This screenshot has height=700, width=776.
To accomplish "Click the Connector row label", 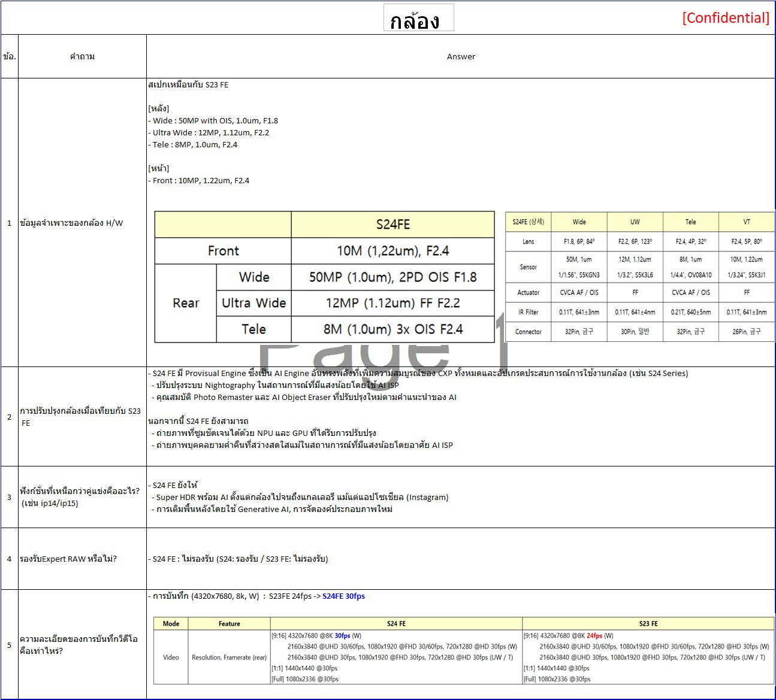I will [529, 332].
